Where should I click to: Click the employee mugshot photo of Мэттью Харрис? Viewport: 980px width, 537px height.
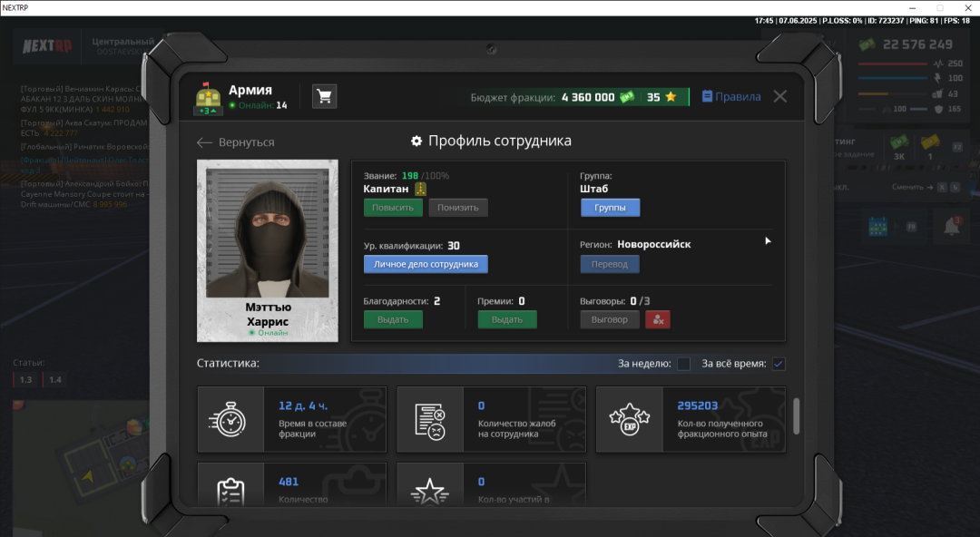coord(267,233)
